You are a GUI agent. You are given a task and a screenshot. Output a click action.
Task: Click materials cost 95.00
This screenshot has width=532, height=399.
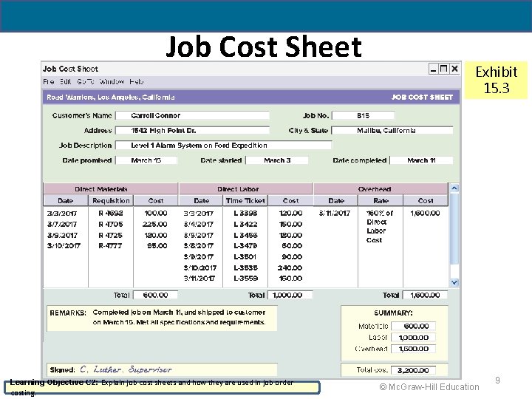157,245
